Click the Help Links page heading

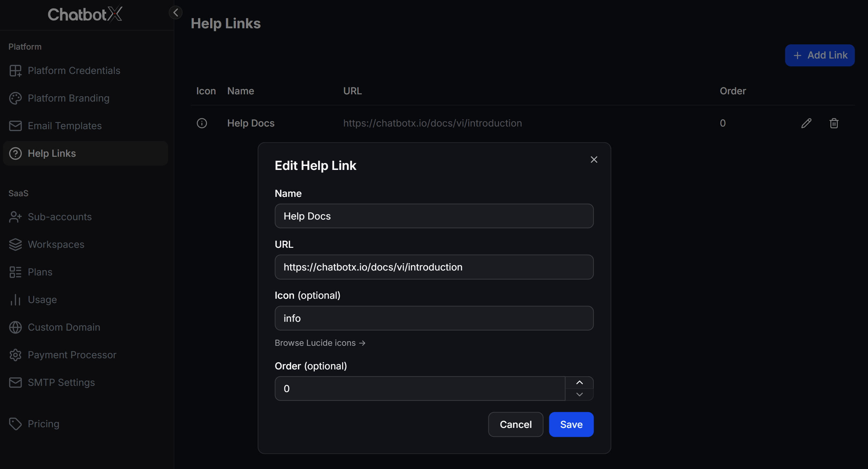[226, 24]
